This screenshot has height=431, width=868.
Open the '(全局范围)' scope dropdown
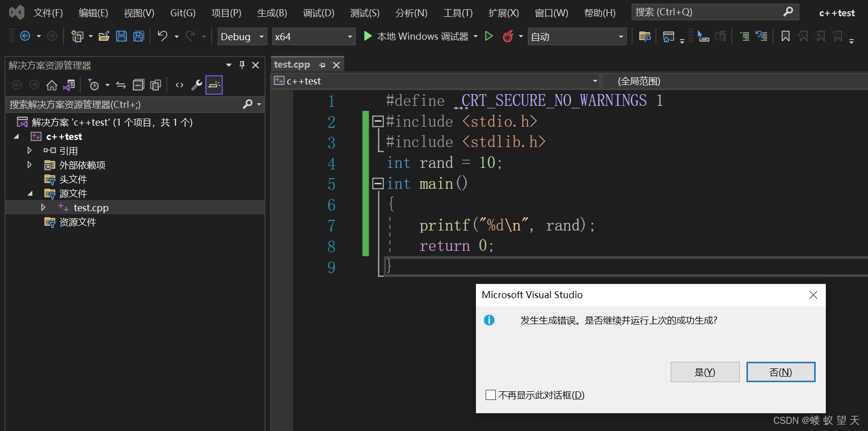(x=735, y=81)
